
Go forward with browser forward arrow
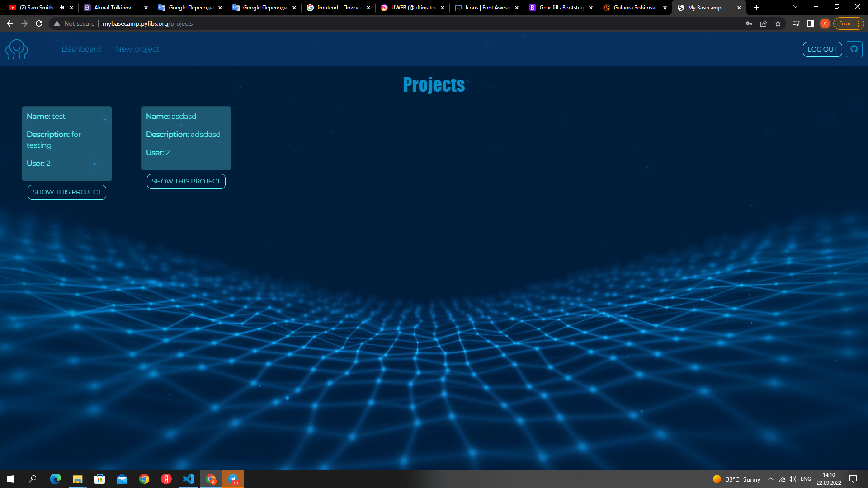click(x=24, y=23)
